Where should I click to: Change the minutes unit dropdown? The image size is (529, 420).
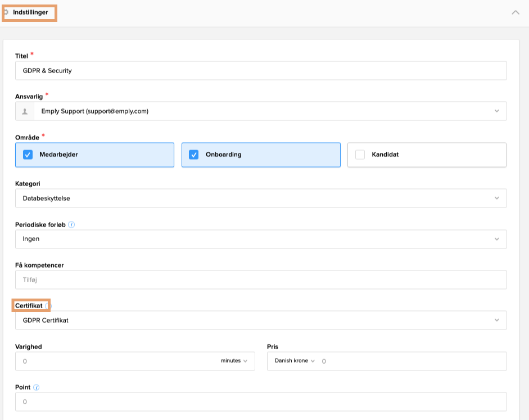coord(234,361)
